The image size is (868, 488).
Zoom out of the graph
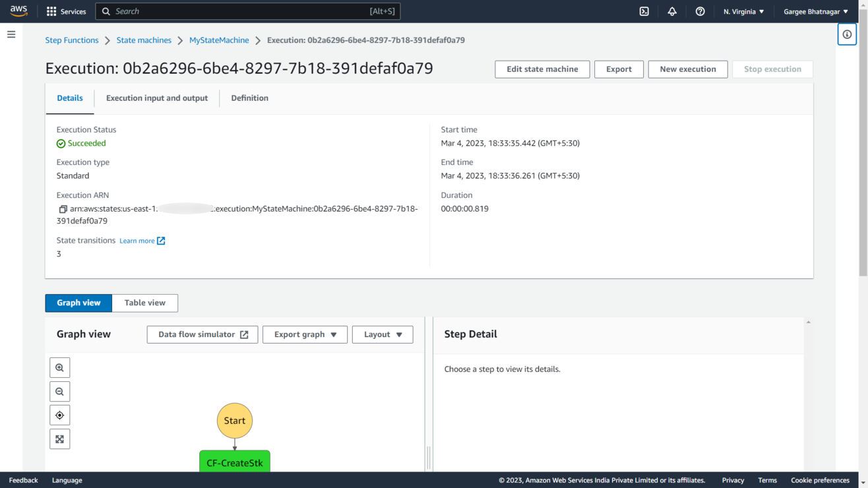pyautogui.click(x=60, y=392)
